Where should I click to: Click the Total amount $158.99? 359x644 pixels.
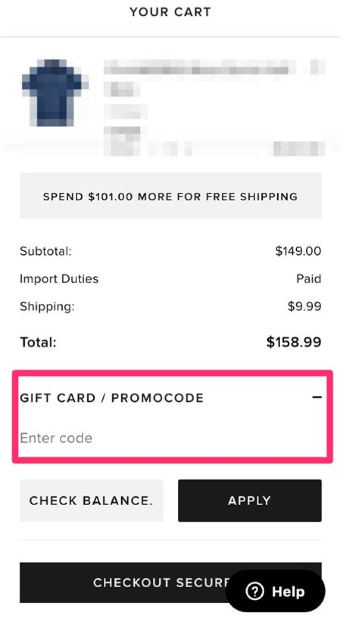(x=294, y=341)
